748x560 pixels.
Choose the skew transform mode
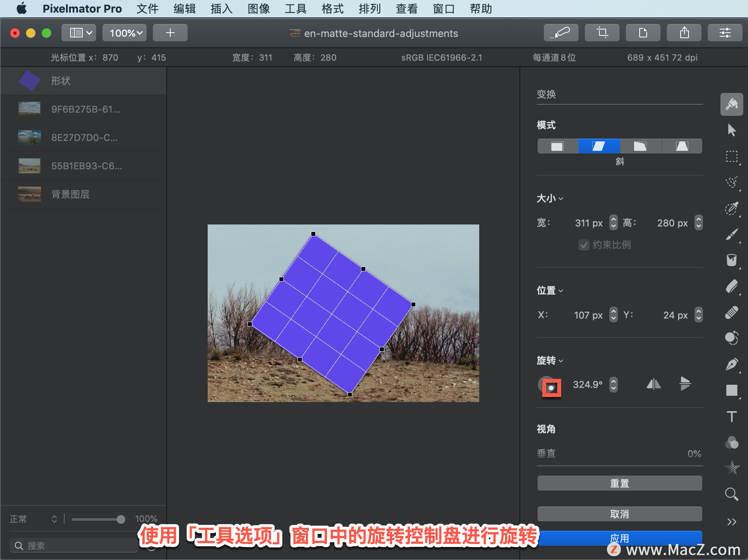click(x=599, y=146)
